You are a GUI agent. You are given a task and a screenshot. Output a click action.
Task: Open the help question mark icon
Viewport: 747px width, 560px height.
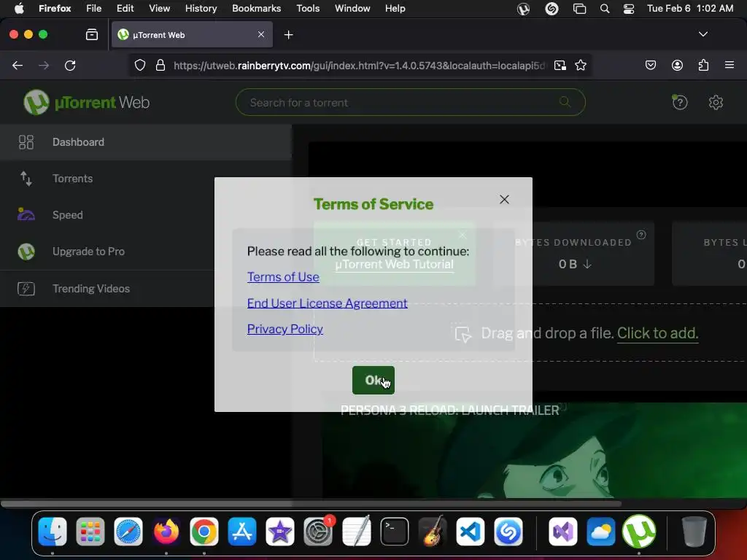tap(680, 102)
